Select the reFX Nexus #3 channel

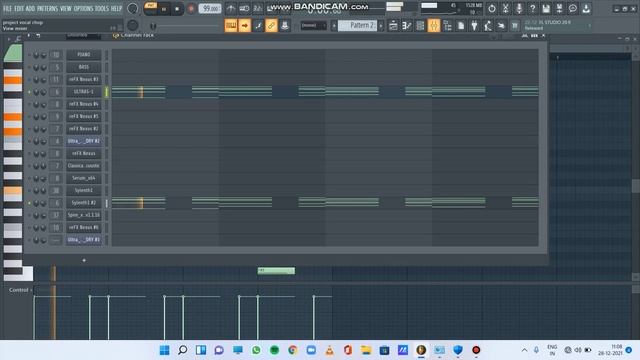tap(84, 79)
